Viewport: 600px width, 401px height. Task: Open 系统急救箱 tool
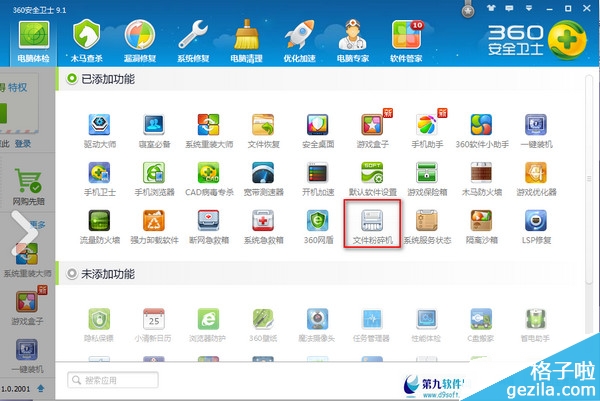tap(263, 227)
